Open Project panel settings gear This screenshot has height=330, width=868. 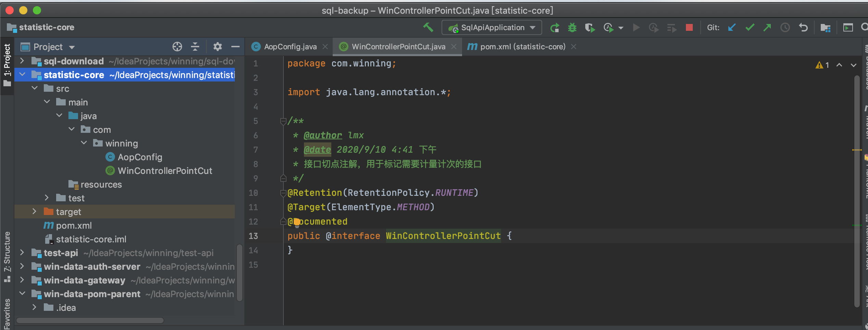217,47
